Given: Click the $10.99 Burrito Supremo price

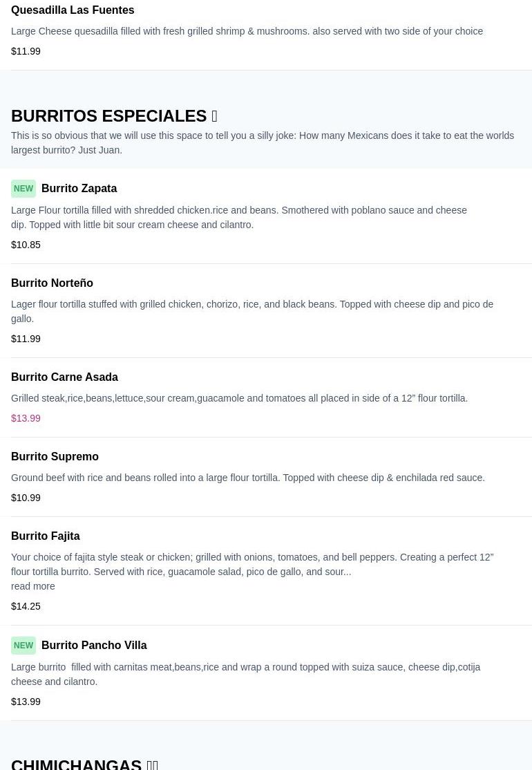Looking at the screenshot, I should click(x=26, y=498).
